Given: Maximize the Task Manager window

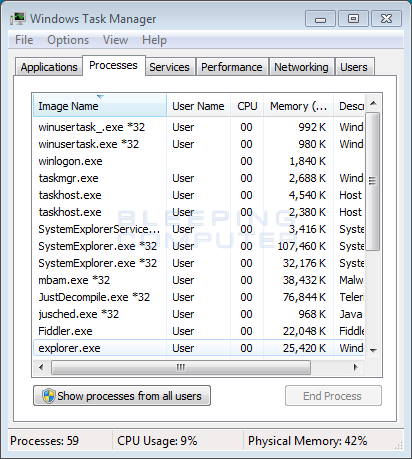Looking at the screenshot, I should pyautogui.click(x=353, y=18).
